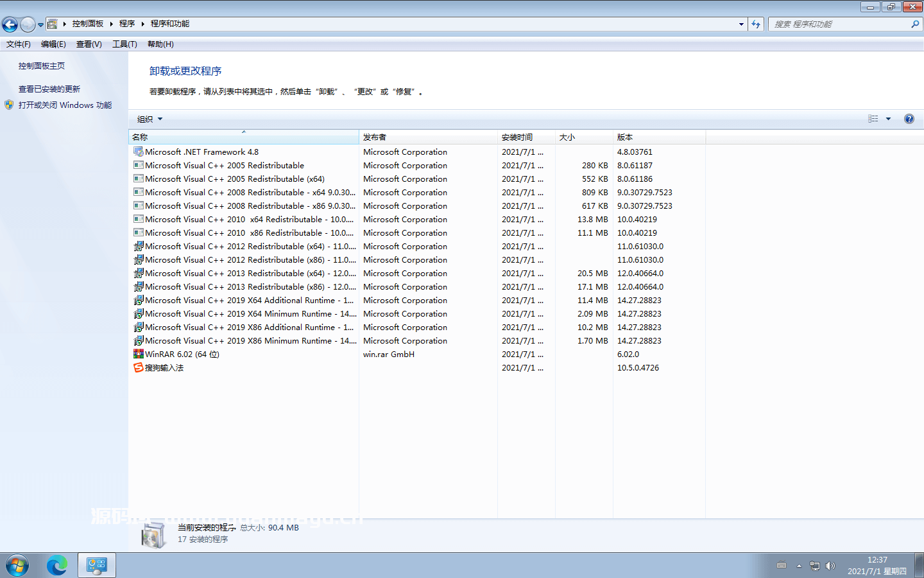Click the network icon in the system tray
This screenshot has height=578, width=924.
point(815,566)
